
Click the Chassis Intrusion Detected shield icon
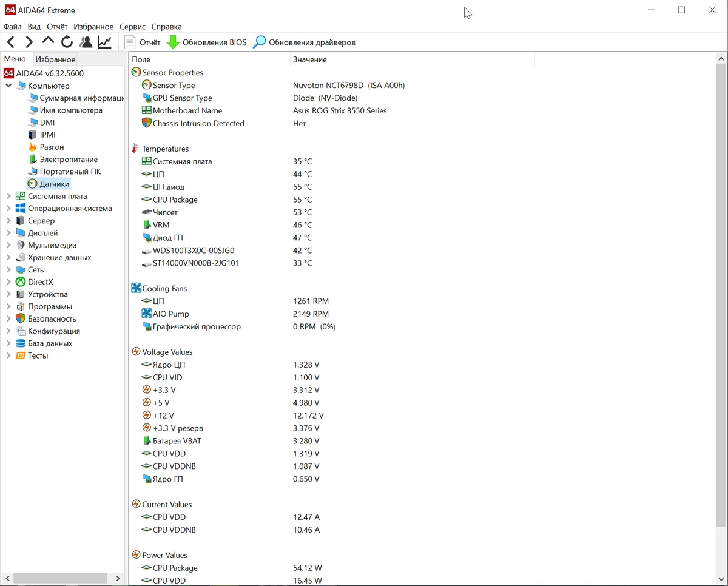(146, 123)
